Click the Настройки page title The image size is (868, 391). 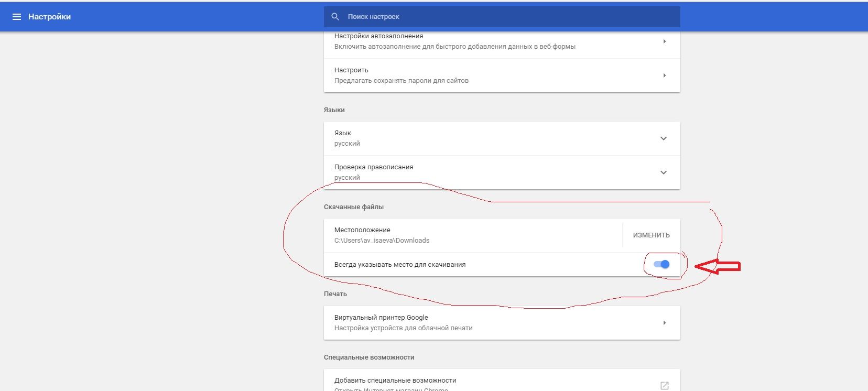pos(49,17)
